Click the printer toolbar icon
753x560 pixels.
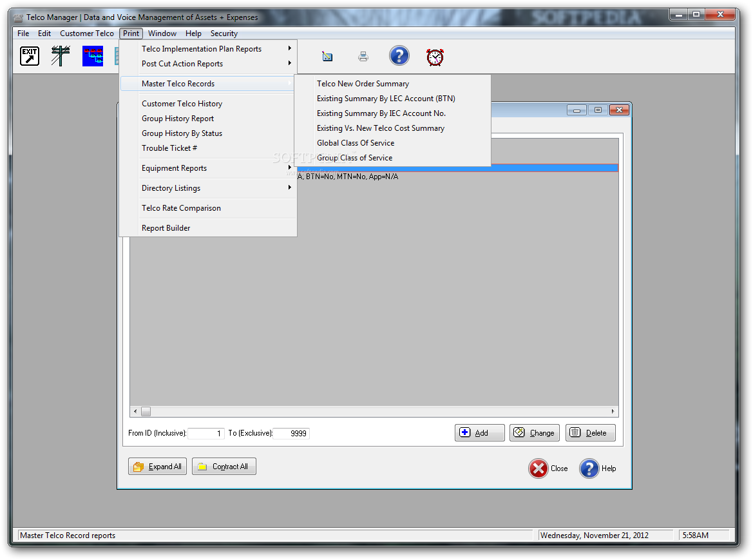363,57
